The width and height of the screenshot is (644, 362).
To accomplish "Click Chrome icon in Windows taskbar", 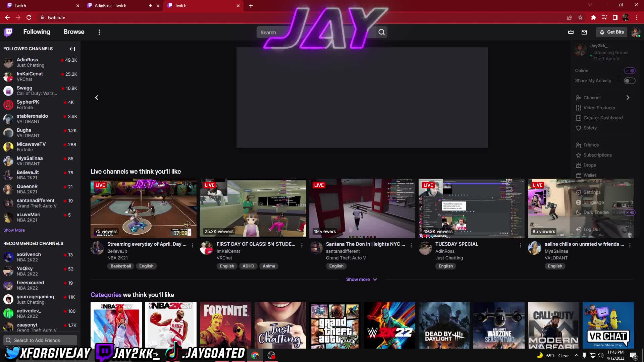I will (255, 355).
